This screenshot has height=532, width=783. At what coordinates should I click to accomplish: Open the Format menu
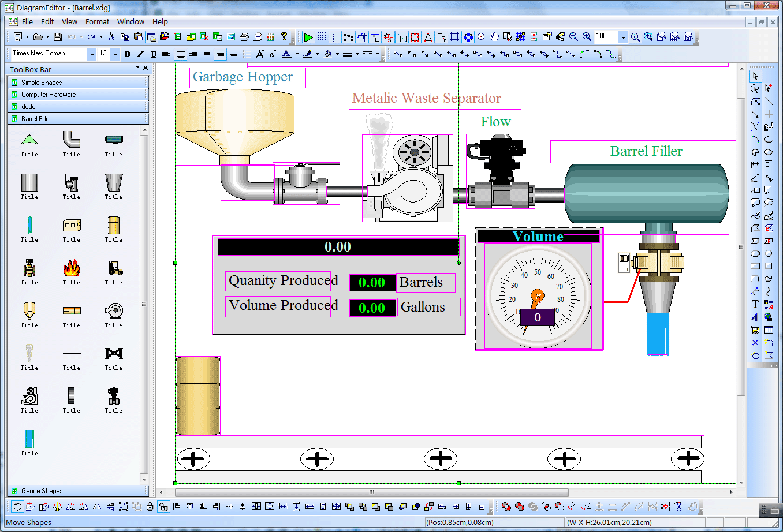coord(97,22)
